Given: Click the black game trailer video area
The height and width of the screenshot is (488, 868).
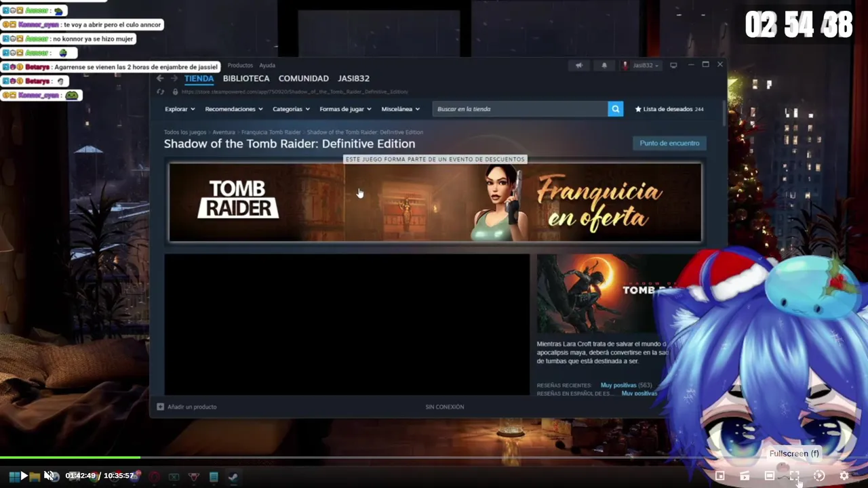Looking at the screenshot, I should pyautogui.click(x=347, y=324).
